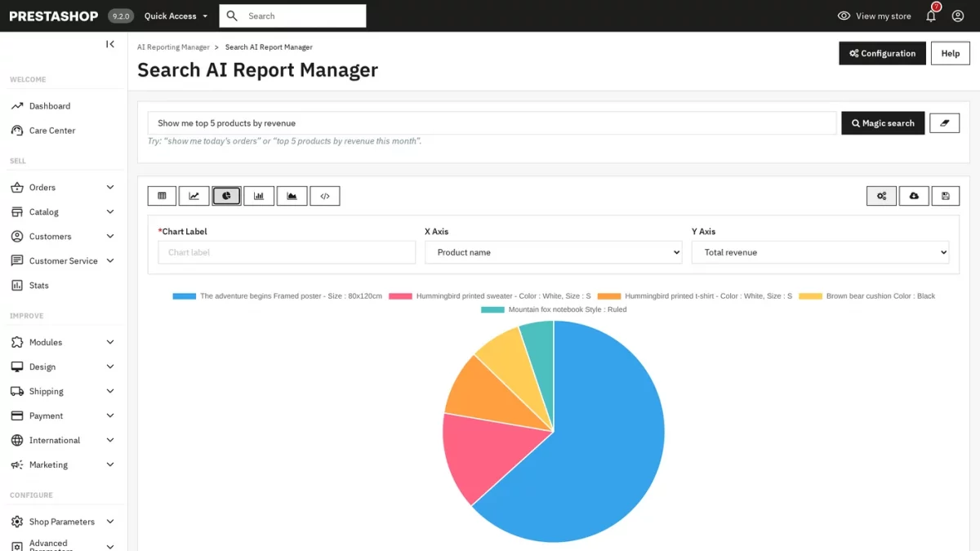Open the Y Axis Total revenue dropdown

(x=820, y=252)
